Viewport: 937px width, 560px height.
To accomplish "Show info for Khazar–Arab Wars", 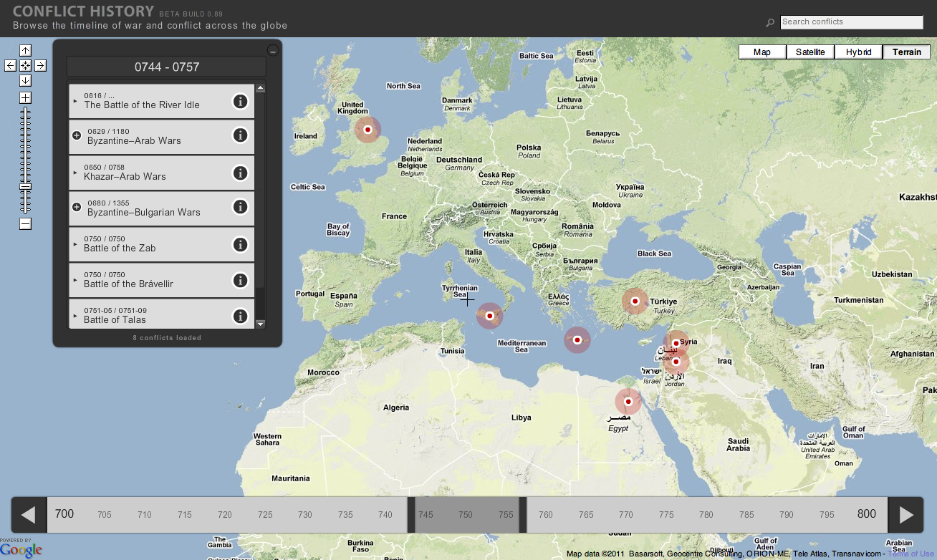I will (x=240, y=173).
